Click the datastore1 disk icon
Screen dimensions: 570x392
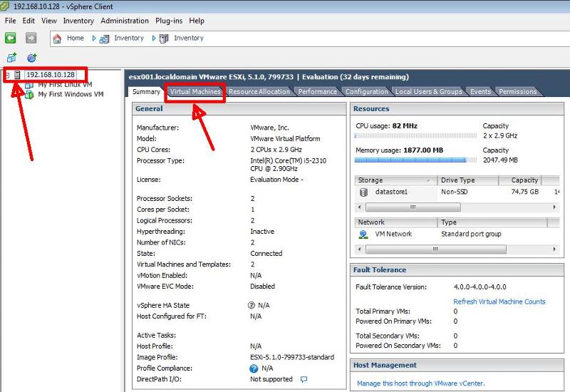tap(363, 192)
